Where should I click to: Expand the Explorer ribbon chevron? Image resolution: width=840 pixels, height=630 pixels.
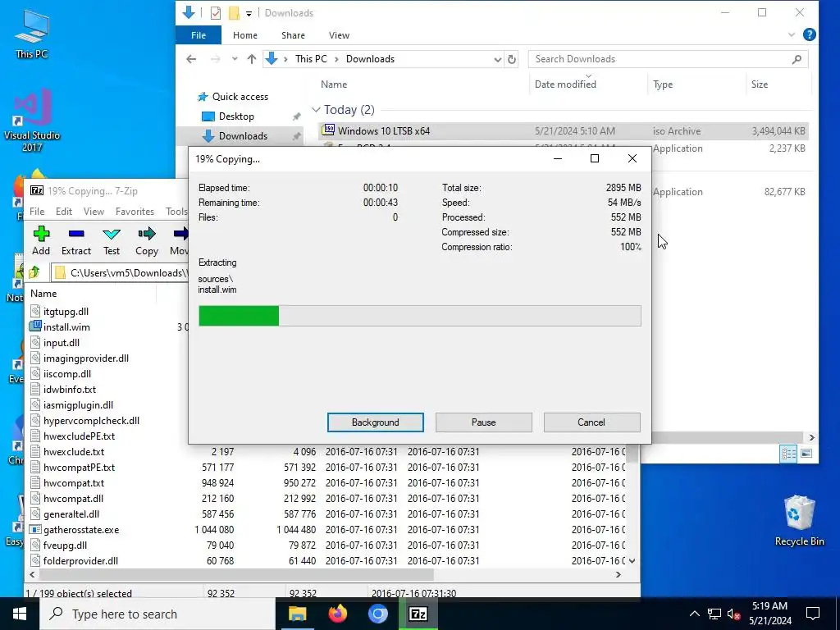792,34
